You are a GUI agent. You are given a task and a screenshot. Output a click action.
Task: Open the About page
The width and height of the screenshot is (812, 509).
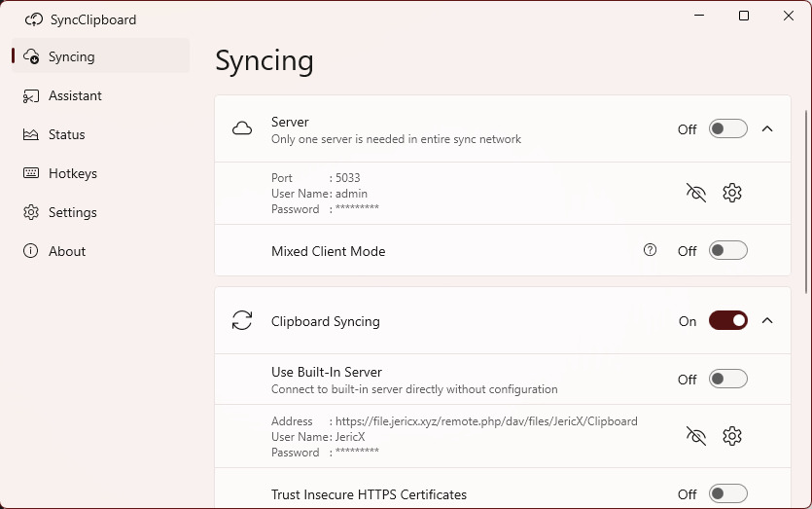pos(101,251)
